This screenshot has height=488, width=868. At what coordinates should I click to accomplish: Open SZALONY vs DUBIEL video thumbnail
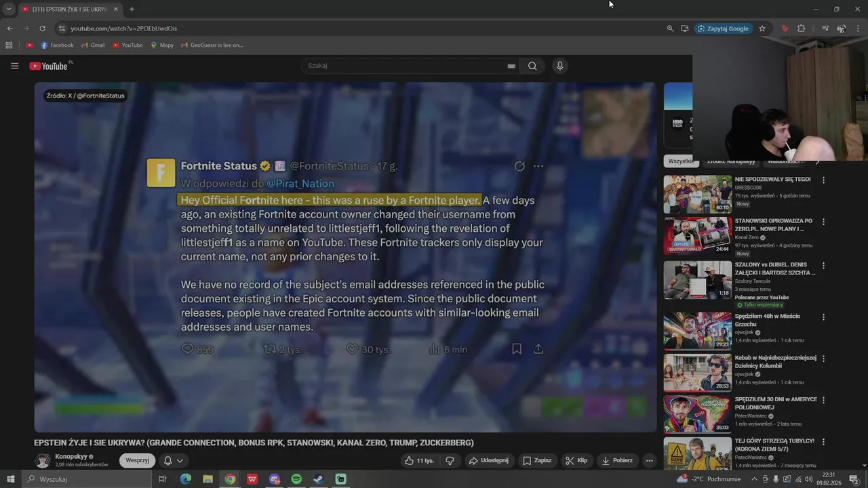[697, 280]
